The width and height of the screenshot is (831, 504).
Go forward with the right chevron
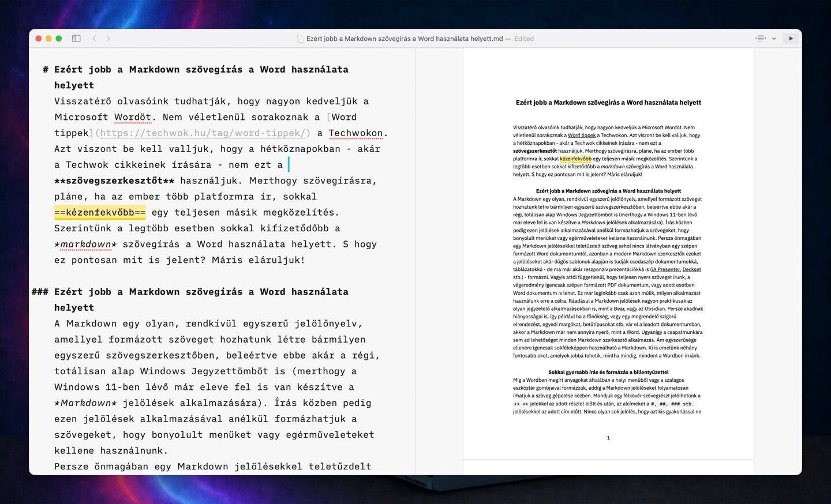pyautogui.click(x=108, y=39)
